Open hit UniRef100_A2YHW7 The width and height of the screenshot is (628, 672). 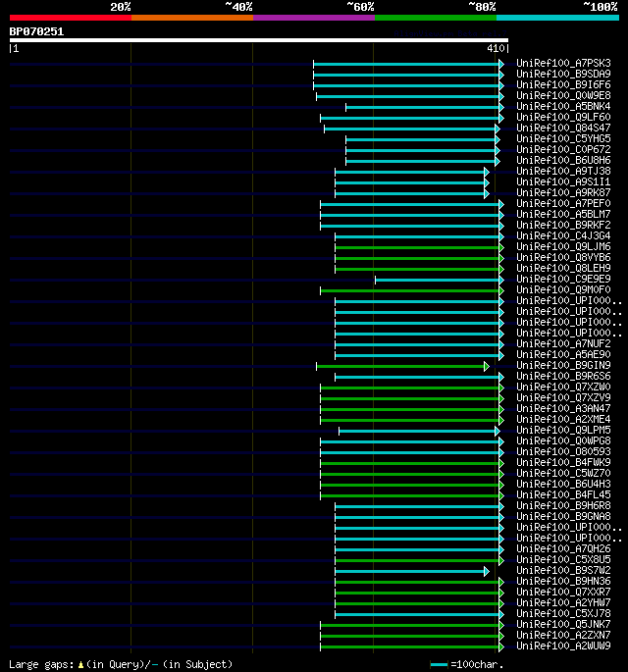pos(563,603)
